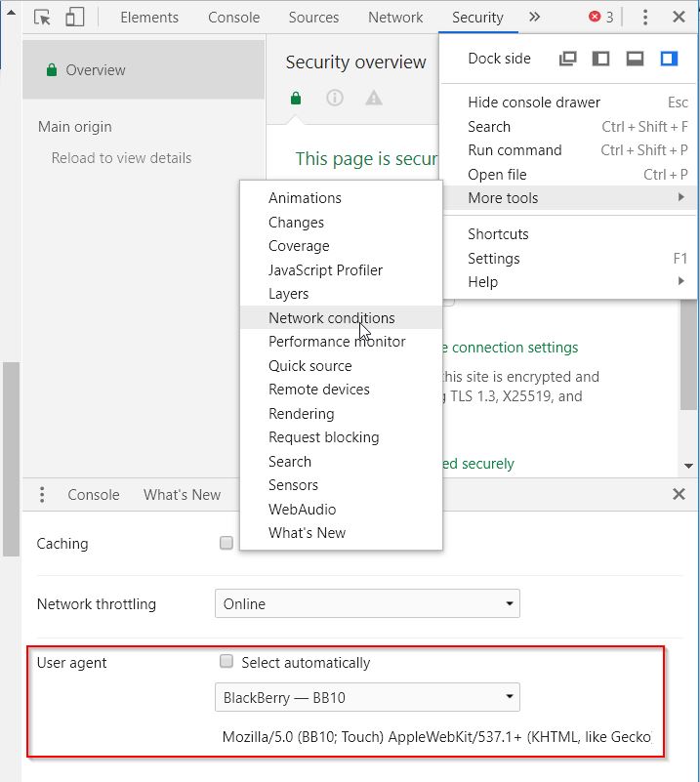Open the Console tab in the drawer

(x=94, y=495)
